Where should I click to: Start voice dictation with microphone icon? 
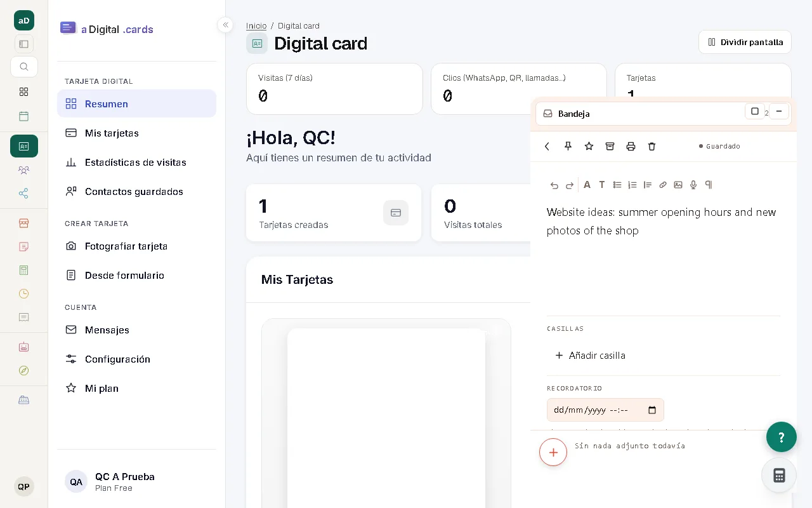[x=693, y=185]
